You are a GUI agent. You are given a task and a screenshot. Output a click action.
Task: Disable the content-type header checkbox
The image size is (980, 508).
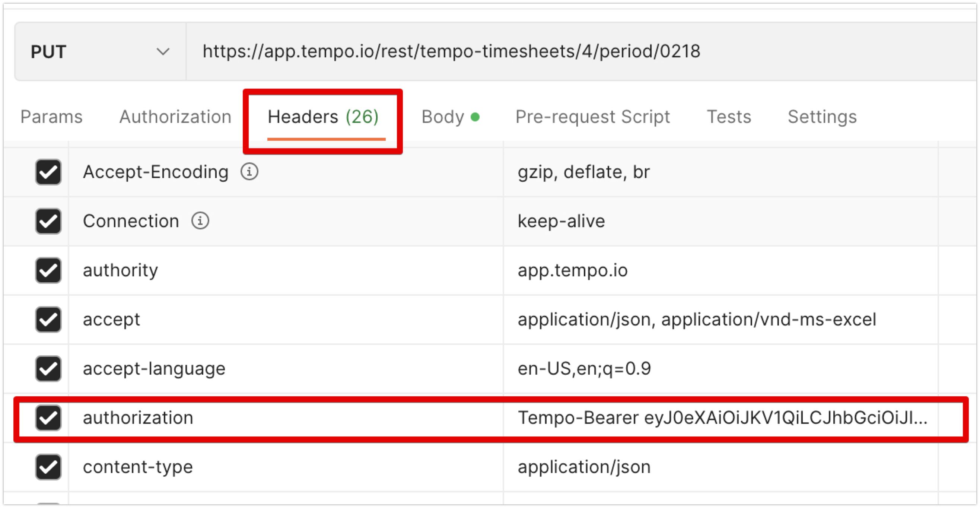(x=48, y=467)
